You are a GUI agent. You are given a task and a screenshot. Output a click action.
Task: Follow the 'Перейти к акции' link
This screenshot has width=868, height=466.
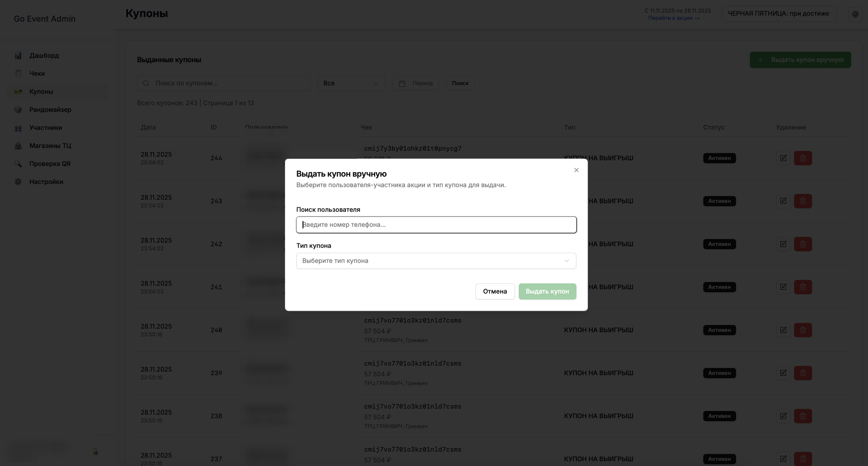point(674,18)
